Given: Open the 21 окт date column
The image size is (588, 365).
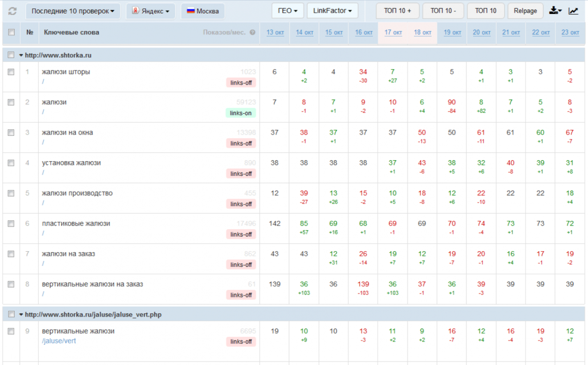Looking at the screenshot, I should coord(511,32).
